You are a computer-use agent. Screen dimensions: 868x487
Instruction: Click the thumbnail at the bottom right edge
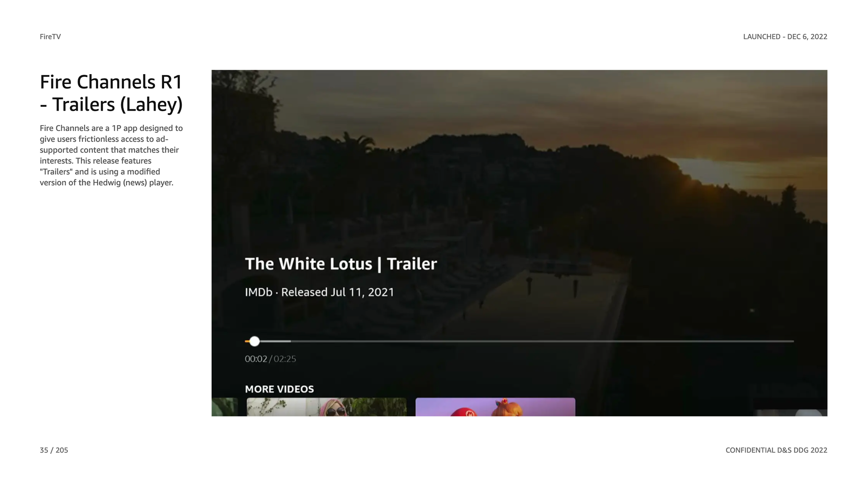pos(791,412)
